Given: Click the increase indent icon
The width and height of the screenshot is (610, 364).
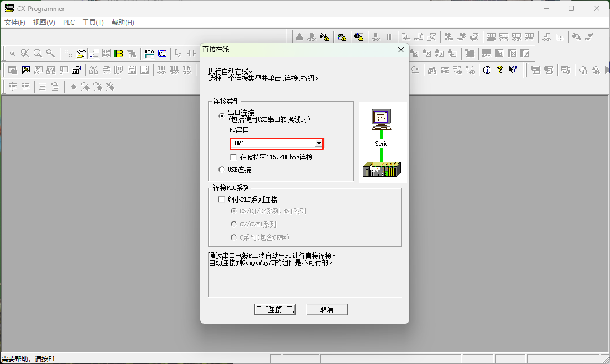Looking at the screenshot, I should 25,86.
